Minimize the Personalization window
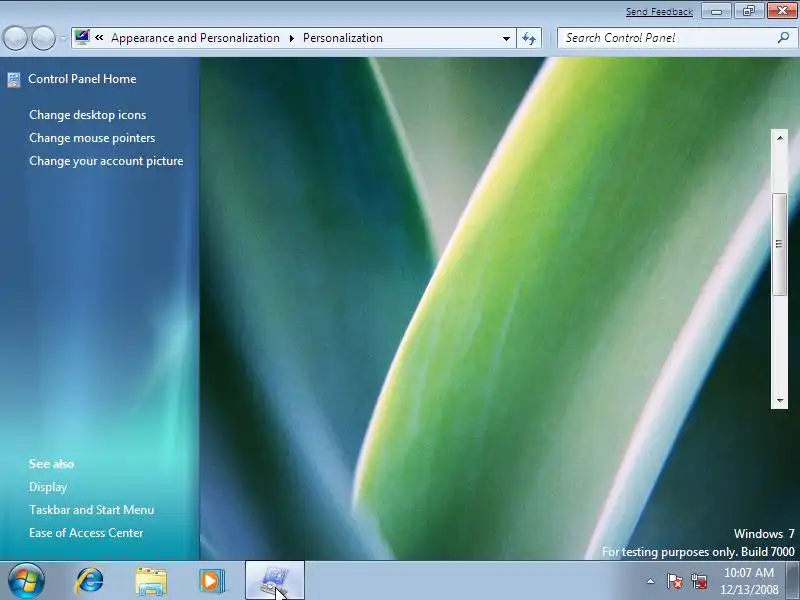Image resolution: width=800 pixels, height=600 pixels. point(716,11)
